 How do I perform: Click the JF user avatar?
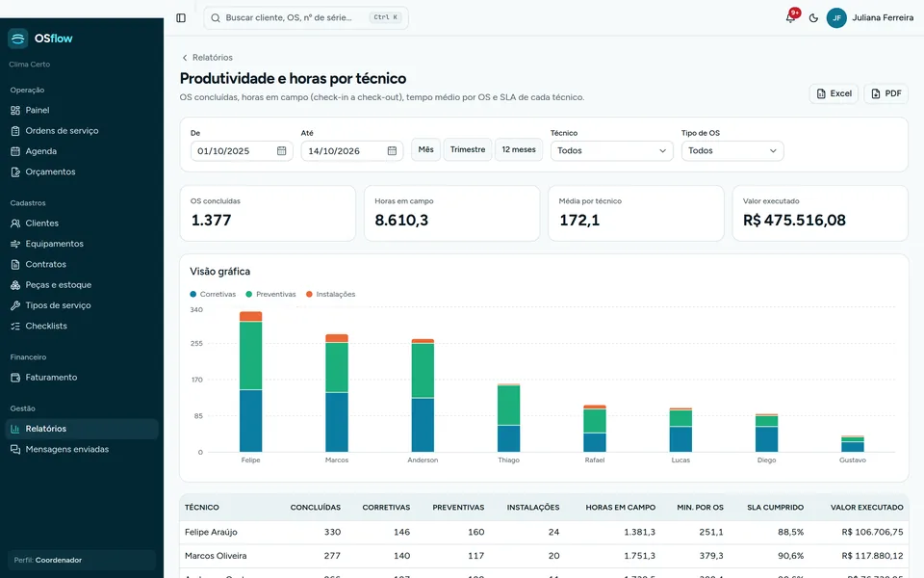(x=836, y=17)
